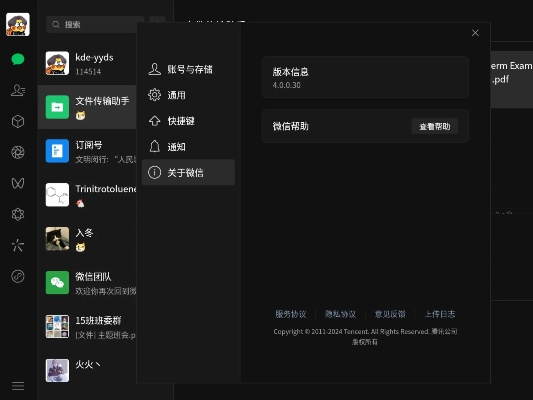The image size is (533, 400).
Task: Open the PDF file message behind the dialog
Action: (512, 80)
